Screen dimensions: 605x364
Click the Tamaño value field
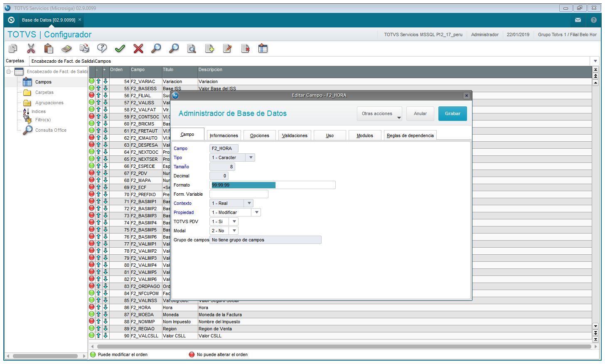tap(222, 167)
